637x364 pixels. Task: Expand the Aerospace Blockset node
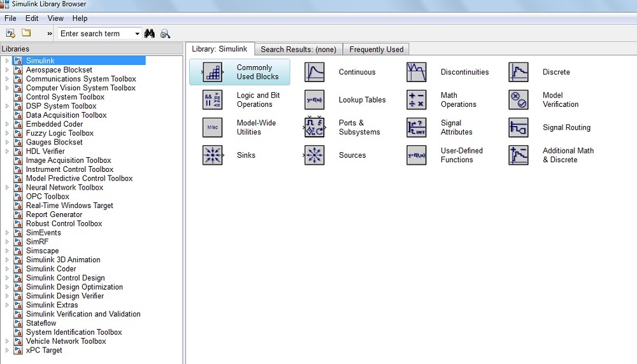[7, 70]
